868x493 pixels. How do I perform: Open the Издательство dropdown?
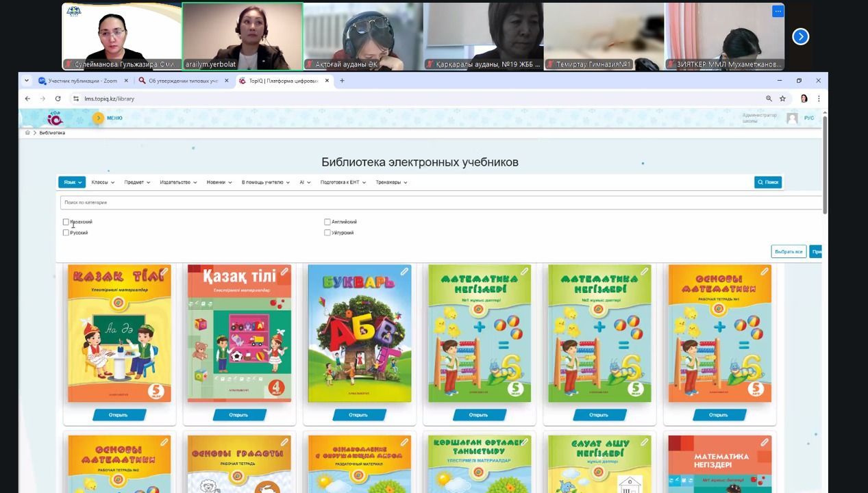(x=178, y=182)
